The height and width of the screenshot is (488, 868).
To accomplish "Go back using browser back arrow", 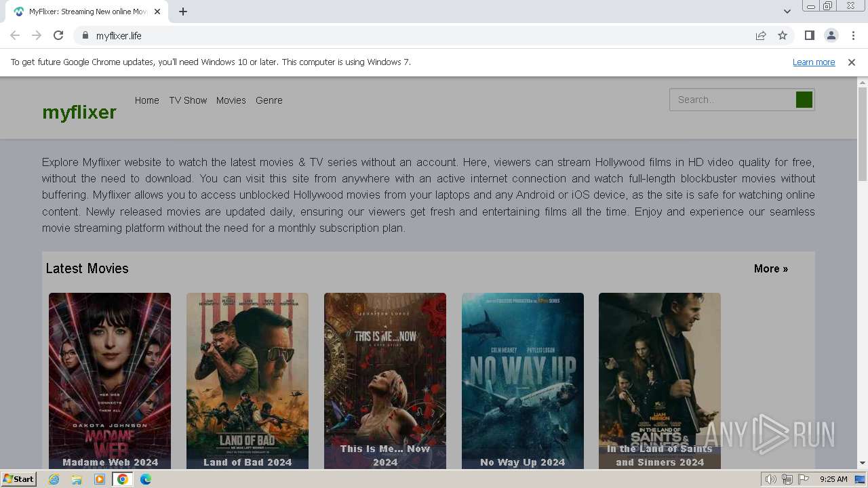I will [15, 35].
